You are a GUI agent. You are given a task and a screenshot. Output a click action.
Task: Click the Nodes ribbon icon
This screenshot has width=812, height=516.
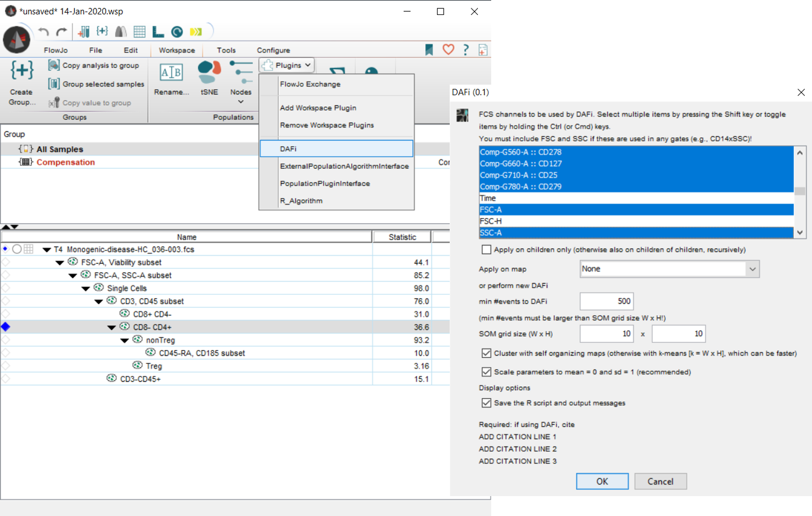click(x=241, y=72)
